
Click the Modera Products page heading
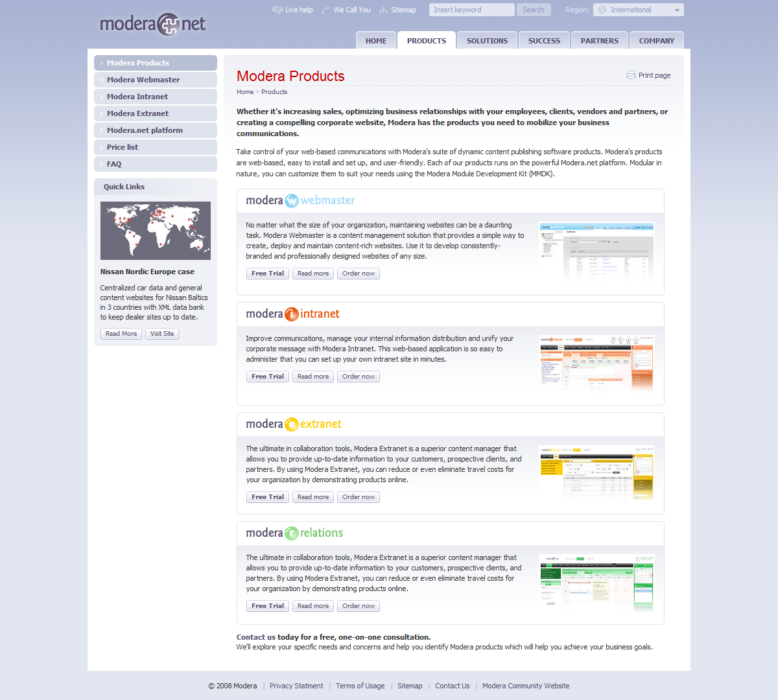pos(290,76)
